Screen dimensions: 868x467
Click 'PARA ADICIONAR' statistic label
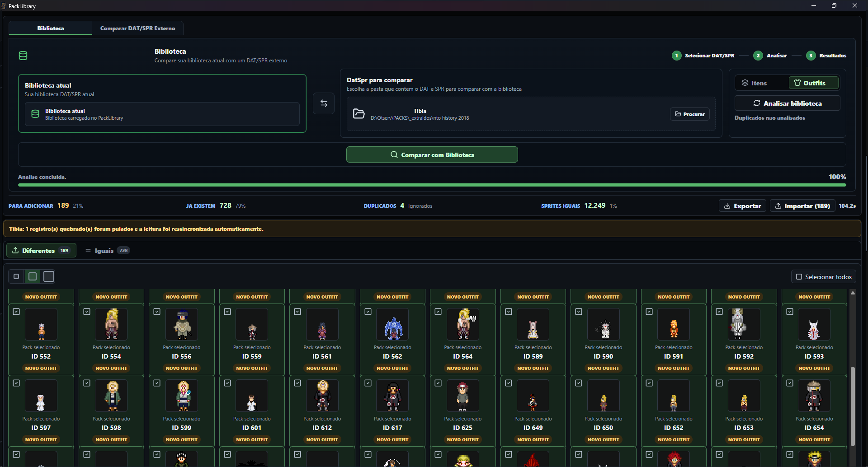click(x=31, y=206)
